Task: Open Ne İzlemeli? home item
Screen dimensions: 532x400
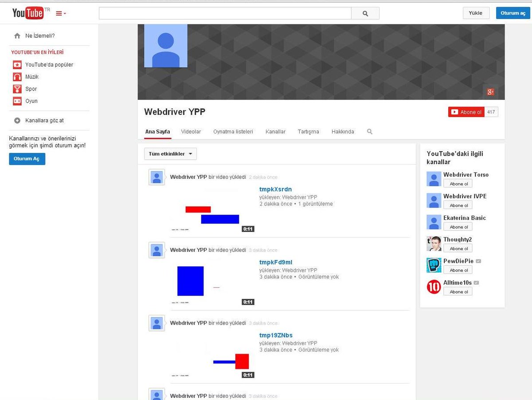Action: pos(40,36)
